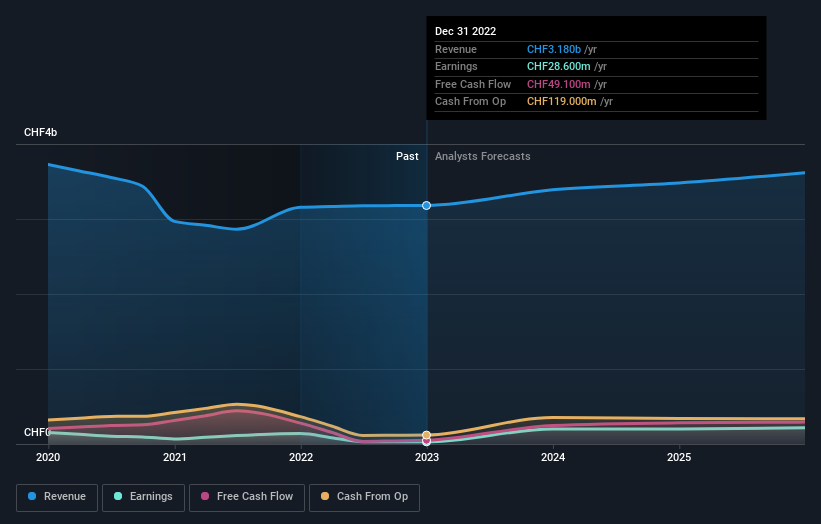Click the CHF28.600m earnings value

pyautogui.click(x=559, y=66)
